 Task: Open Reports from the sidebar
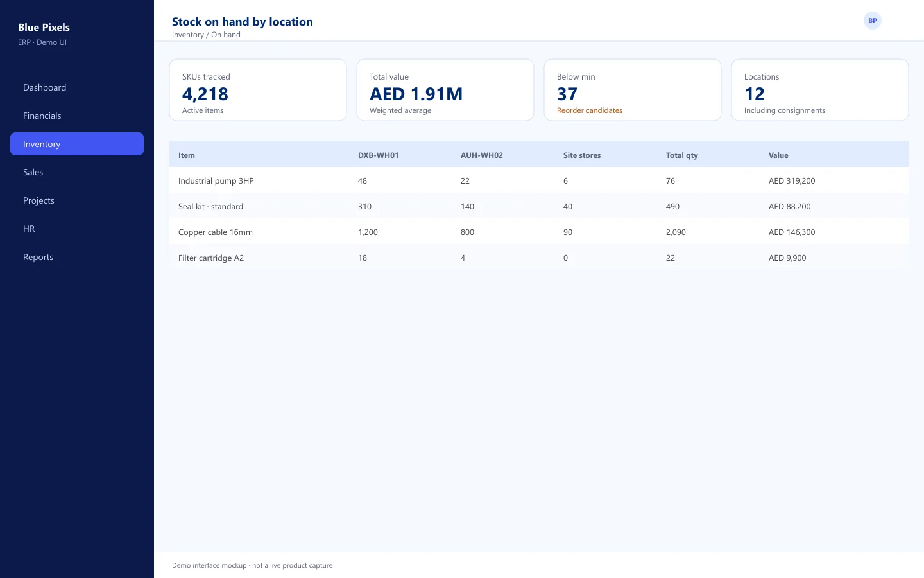[77, 257]
